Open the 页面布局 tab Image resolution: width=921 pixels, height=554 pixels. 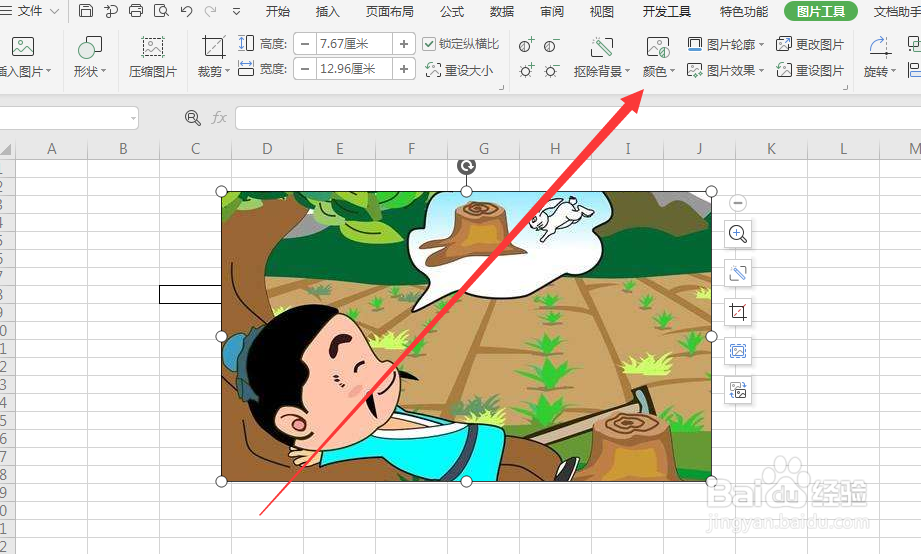(x=389, y=11)
